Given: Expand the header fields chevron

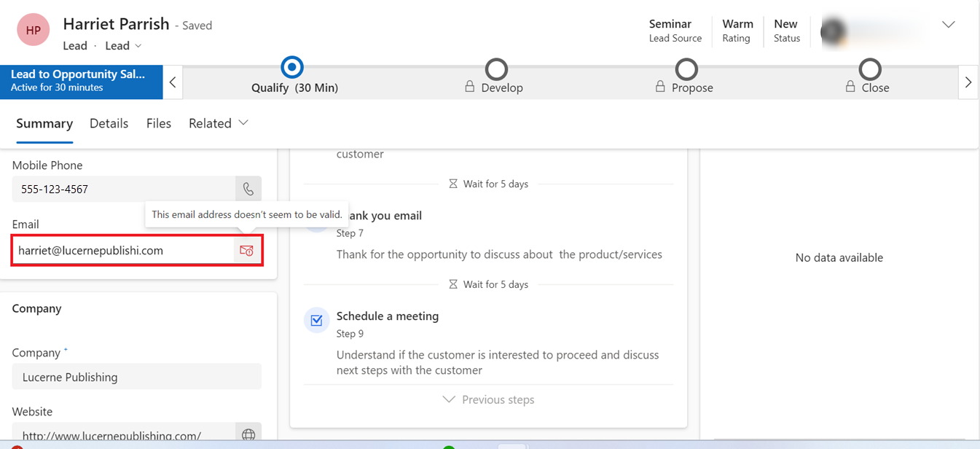Looking at the screenshot, I should tap(949, 25).
